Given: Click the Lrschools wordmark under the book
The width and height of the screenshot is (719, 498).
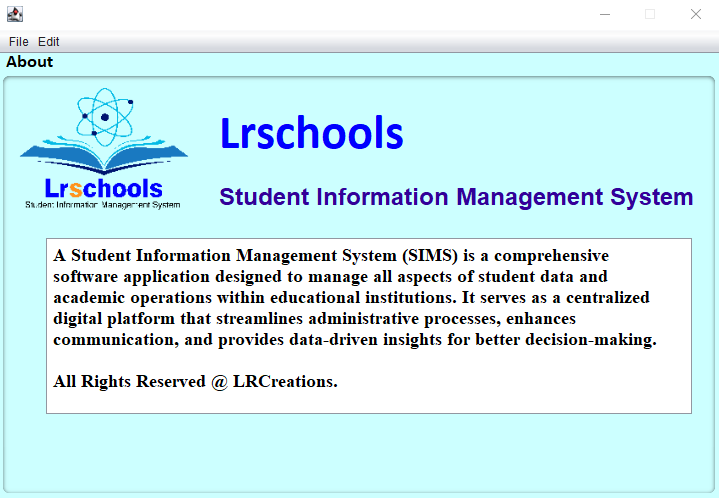Looking at the screenshot, I should point(103,188).
